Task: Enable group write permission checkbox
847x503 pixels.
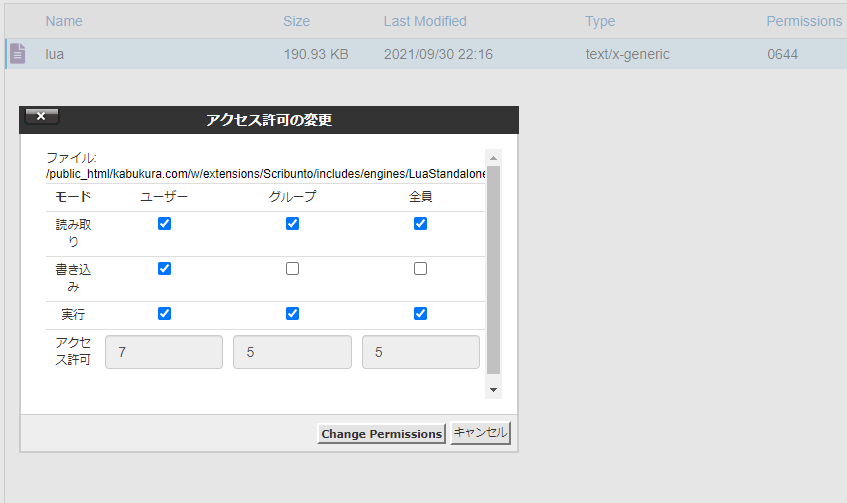Action: (x=292, y=269)
